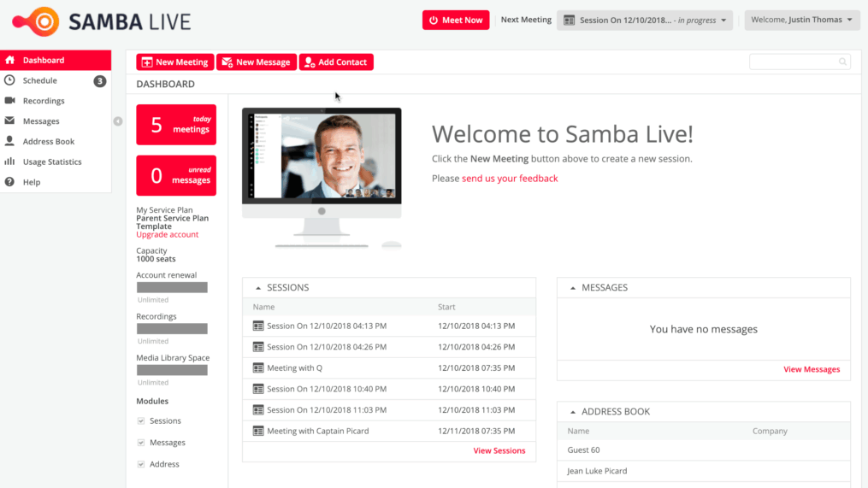Collapse the ADDRESS BOOK panel
The image size is (868, 488).
point(573,412)
